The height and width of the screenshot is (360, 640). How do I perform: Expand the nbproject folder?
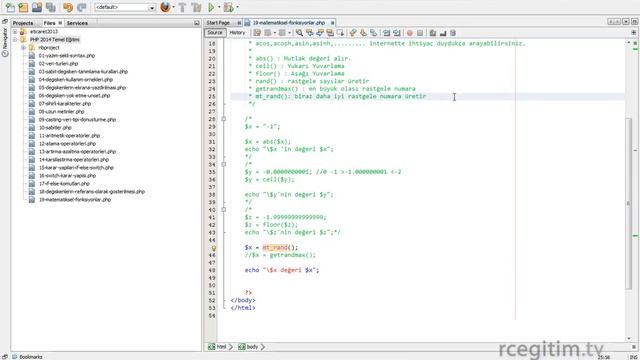(x=23, y=48)
